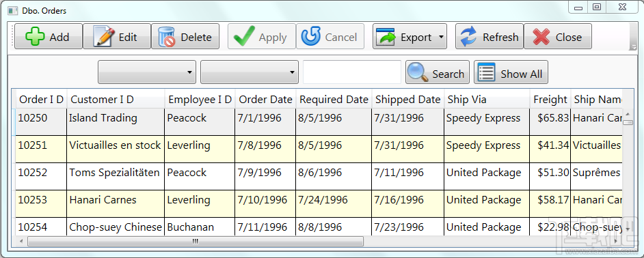Screen dimensions: 644x258
Task: Sort by Customer I D column header
Action: click(116, 99)
